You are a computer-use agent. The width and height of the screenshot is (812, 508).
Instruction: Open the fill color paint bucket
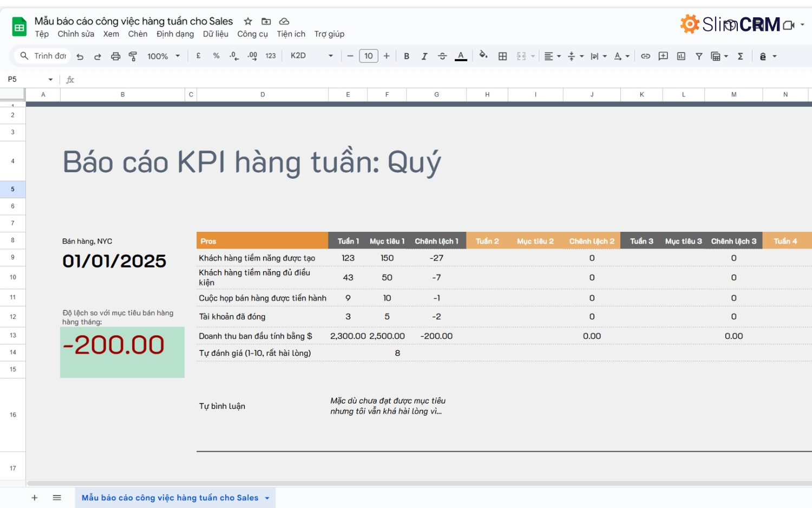click(483, 56)
